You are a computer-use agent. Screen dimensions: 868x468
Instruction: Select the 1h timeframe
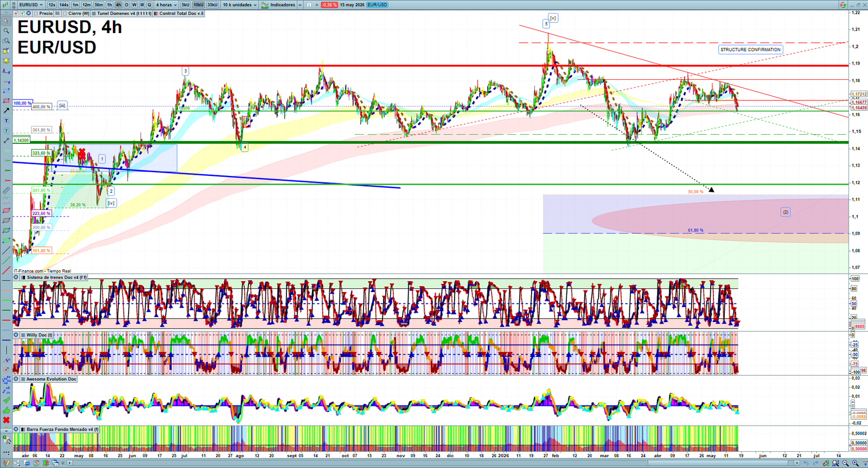coord(109,5)
